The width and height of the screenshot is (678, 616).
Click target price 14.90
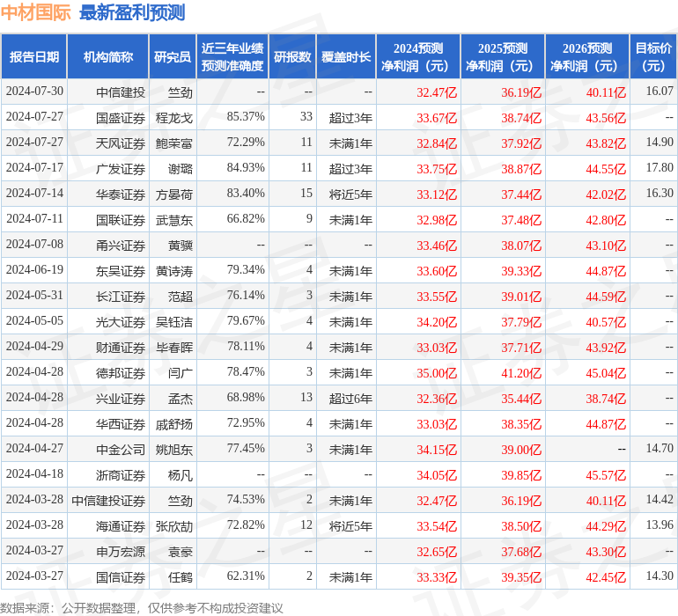660,143
